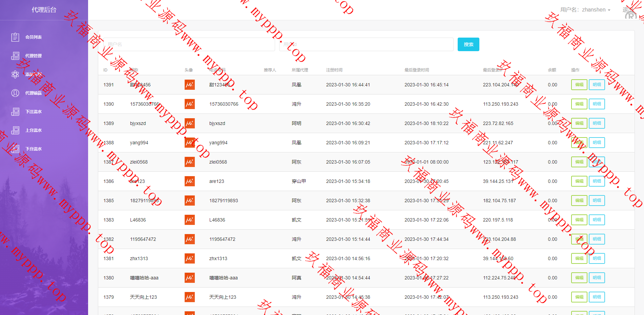Click the 会员列表 clipboard icon in sidebar
This screenshot has height=315, width=644.
(15, 37)
